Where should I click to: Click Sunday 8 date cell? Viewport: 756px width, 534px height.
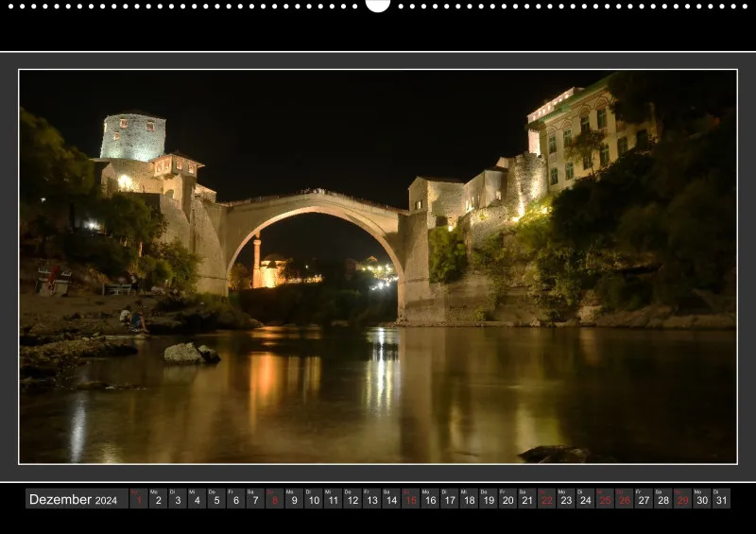click(x=275, y=499)
